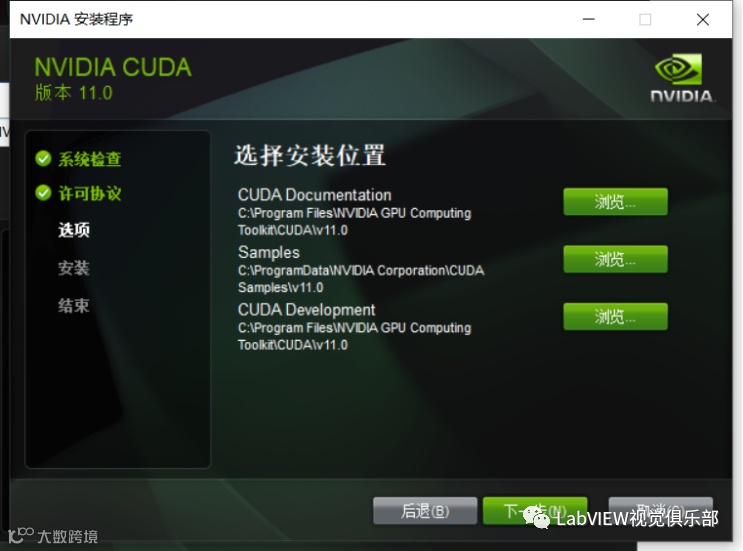The image size is (743, 551).
Task: Select the 系统检查 step in sidebar
Action: 90,159
